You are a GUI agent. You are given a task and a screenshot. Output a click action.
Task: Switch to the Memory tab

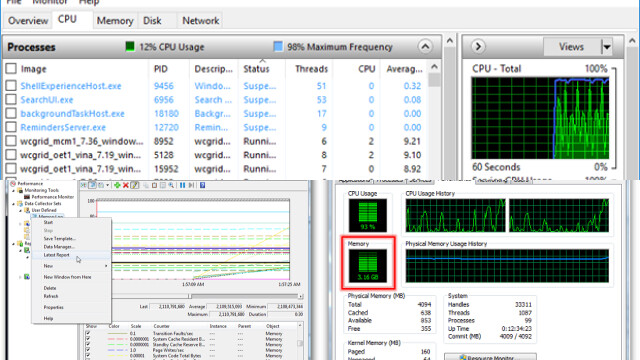point(115,20)
